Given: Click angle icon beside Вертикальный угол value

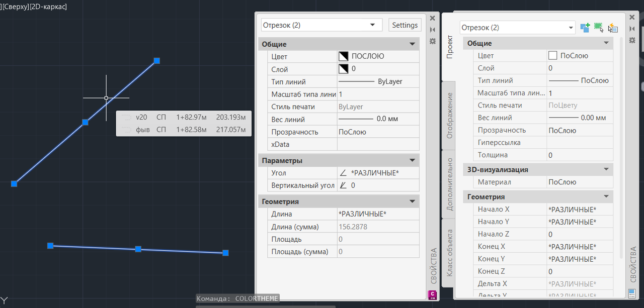Looking at the screenshot, I should click(343, 185).
